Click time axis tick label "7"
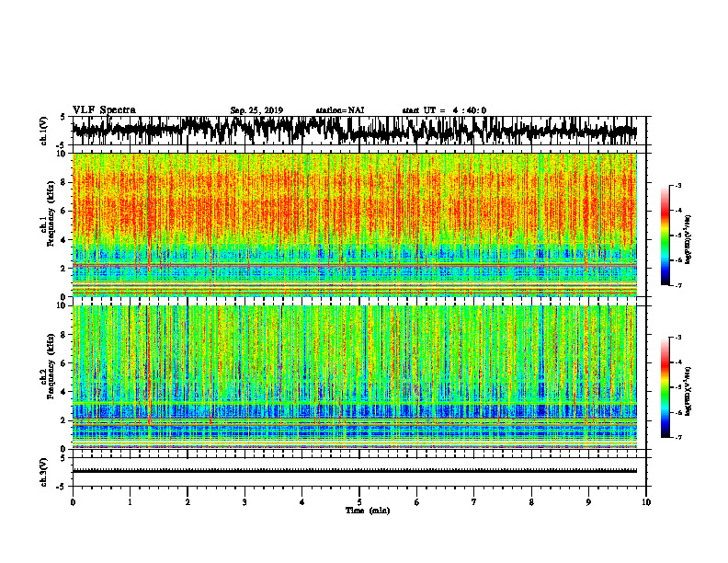The image size is (728, 563). pyautogui.click(x=474, y=502)
